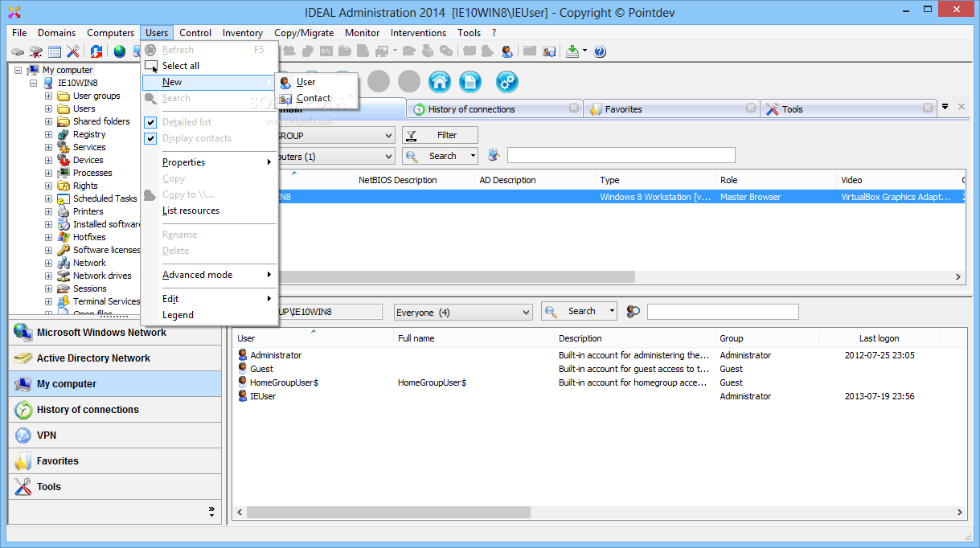Click the VPN globe icon in sidebar
This screenshot has height=548, width=980.
pyautogui.click(x=23, y=436)
